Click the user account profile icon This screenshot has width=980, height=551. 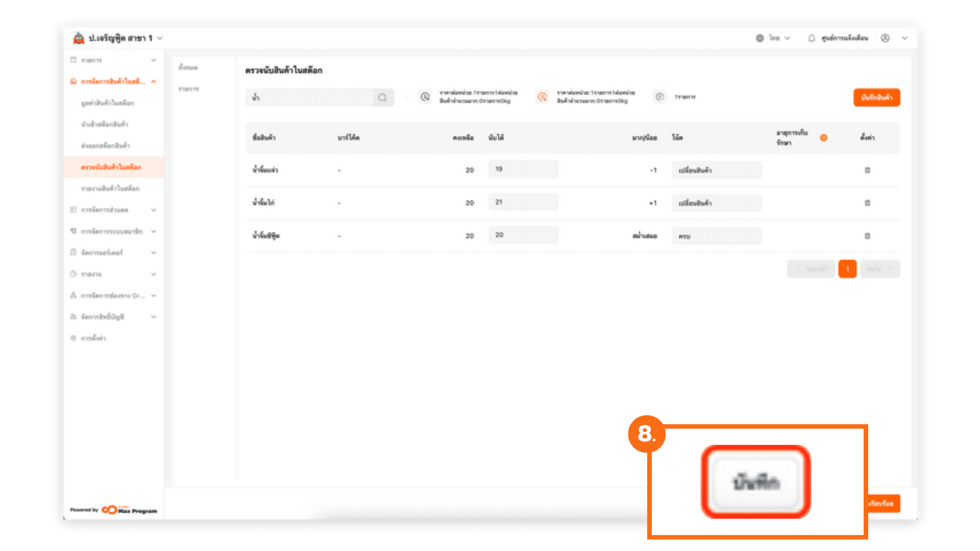(x=885, y=38)
